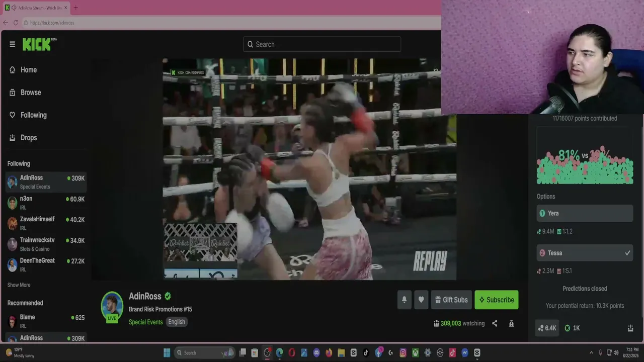The width and height of the screenshot is (644, 362).
Task: Click the English language tag
Action: pyautogui.click(x=177, y=322)
